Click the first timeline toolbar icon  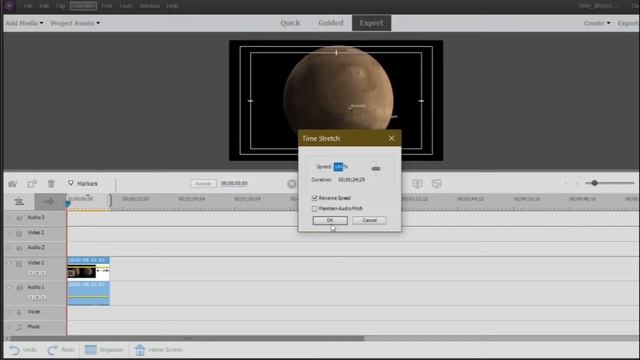[x=13, y=184]
